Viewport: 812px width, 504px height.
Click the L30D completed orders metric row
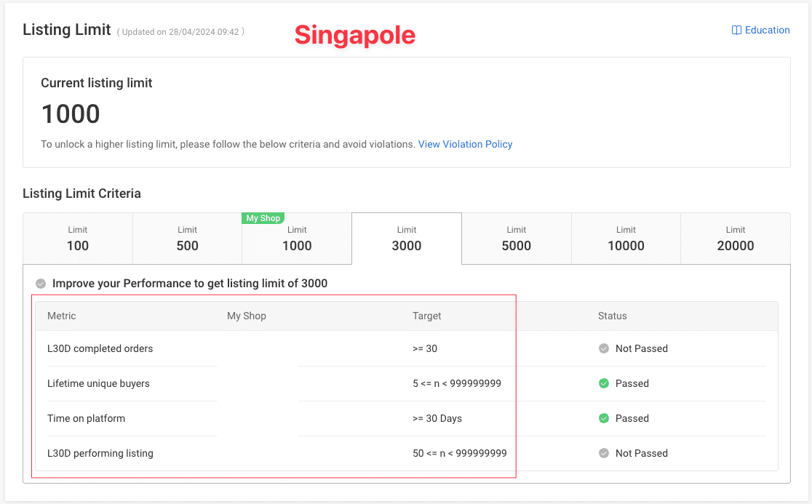point(100,348)
